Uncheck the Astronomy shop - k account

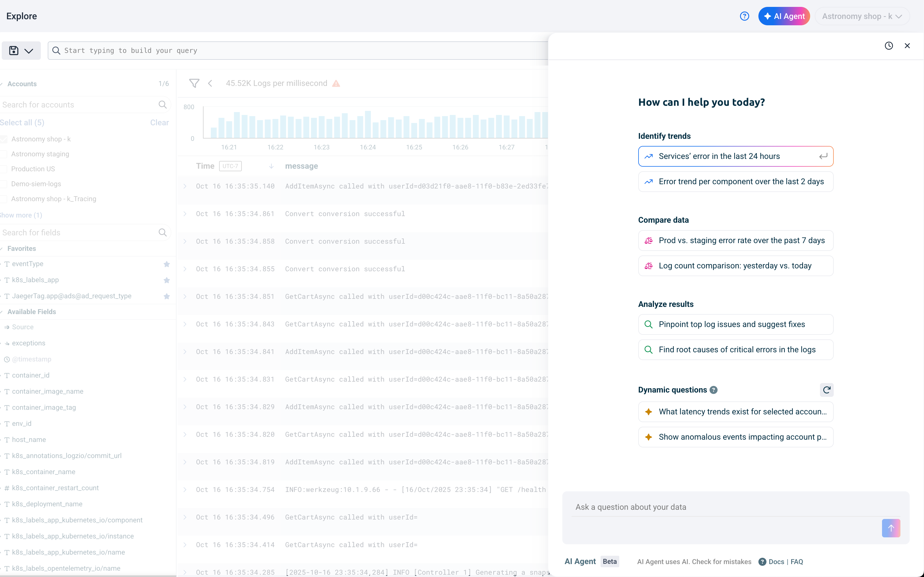pos(4,139)
